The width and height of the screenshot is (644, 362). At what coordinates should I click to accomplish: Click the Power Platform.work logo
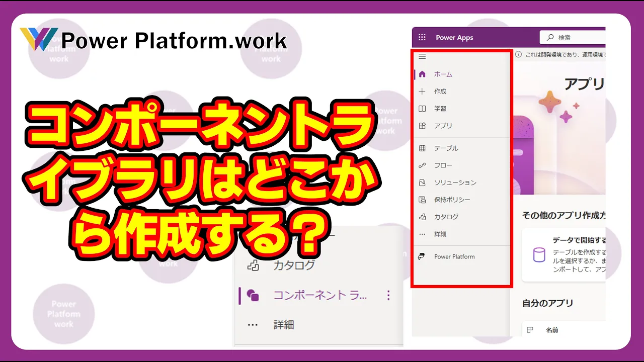click(x=154, y=40)
